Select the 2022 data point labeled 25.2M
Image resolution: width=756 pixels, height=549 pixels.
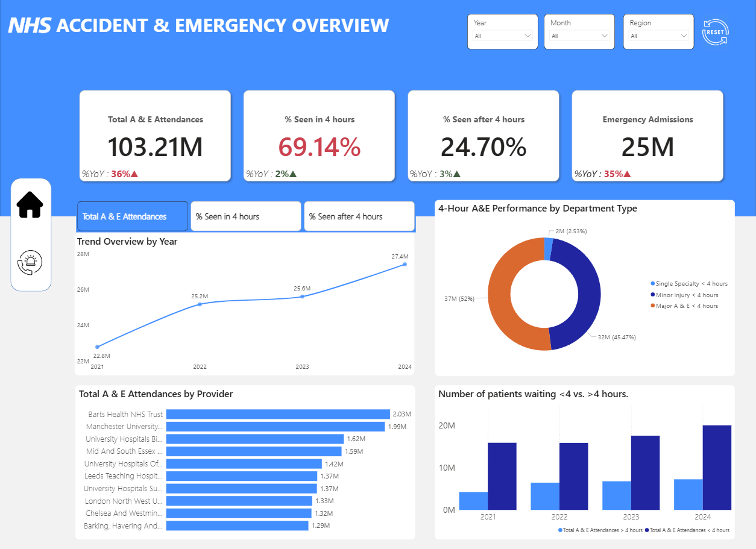pyautogui.click(x=200, y=304)
